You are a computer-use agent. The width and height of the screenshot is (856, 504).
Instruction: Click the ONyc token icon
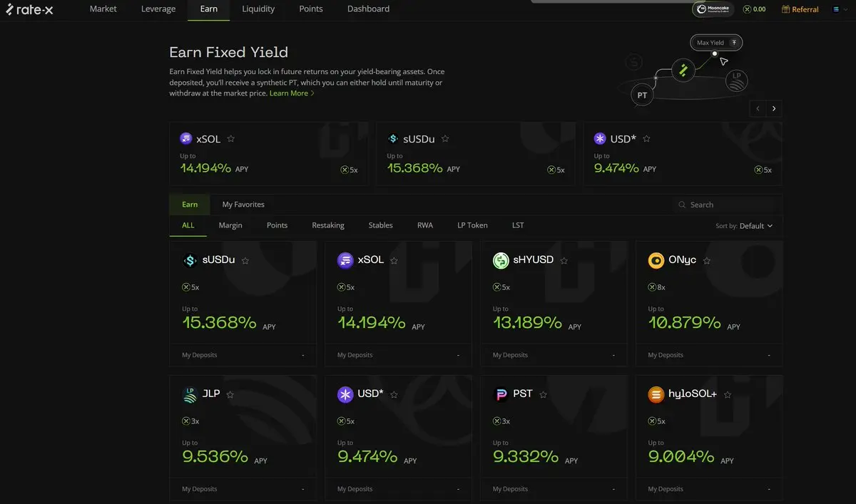pos(656,260)
